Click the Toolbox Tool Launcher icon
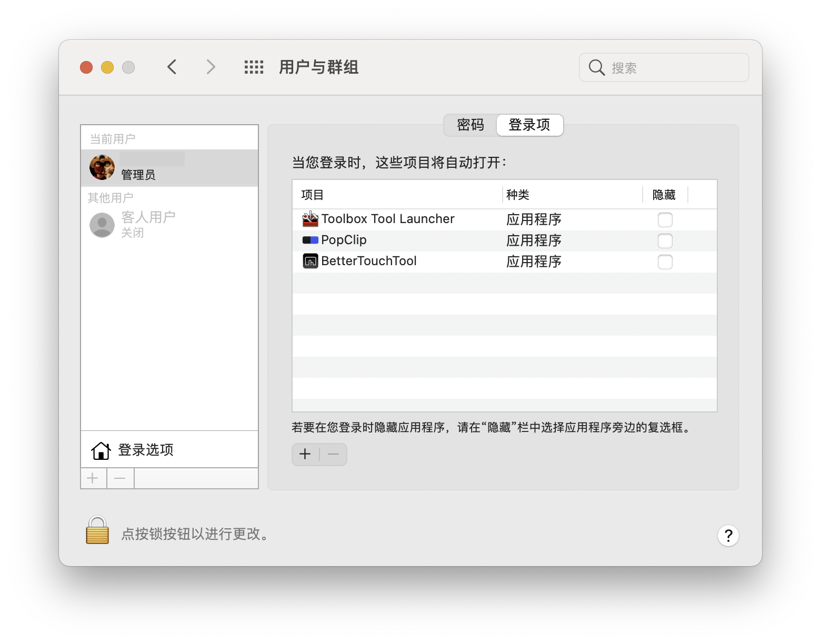Viewport: 821px width, 644px height. click(x=310, y=219)
